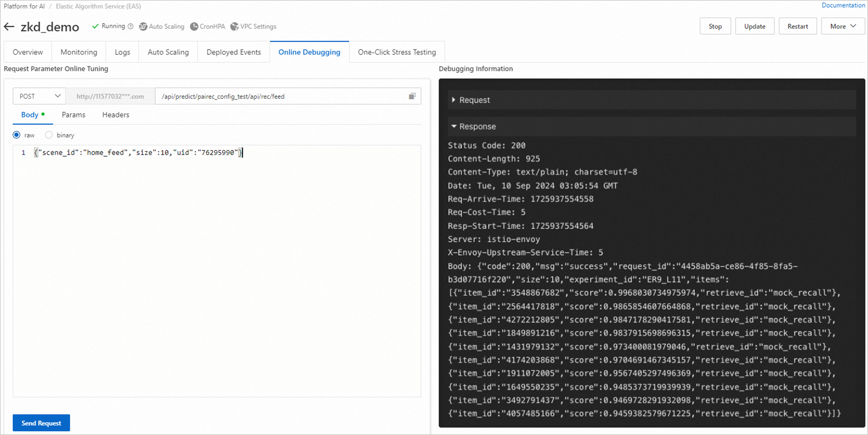Image resolution: width=868 pixels, height=435 pixels.
Task: Copy the request URL with copy icon
Action: pyautogui.click(x=412, y=96)
